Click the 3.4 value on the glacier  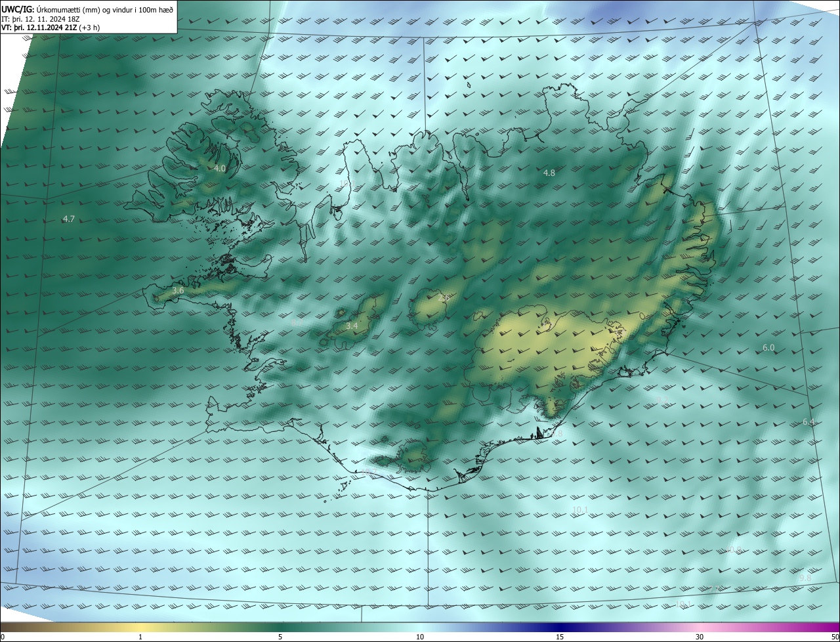pyautogui.click(x=352, y=326)
